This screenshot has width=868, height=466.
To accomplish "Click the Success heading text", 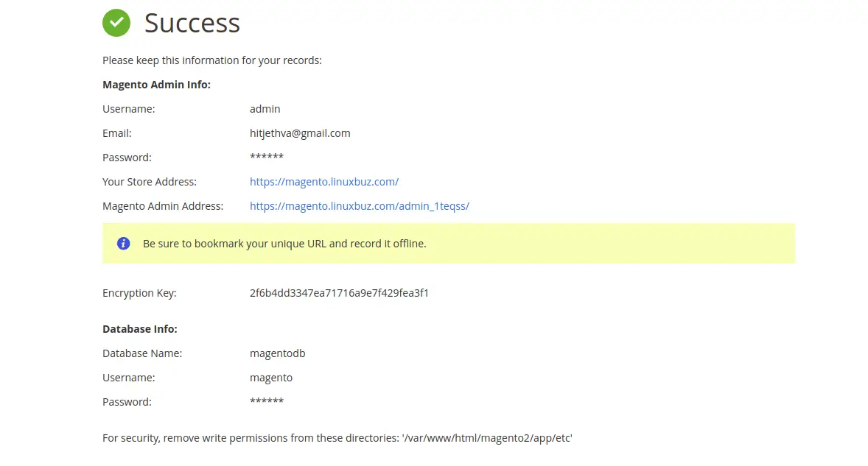I will (x=192, y=23).
